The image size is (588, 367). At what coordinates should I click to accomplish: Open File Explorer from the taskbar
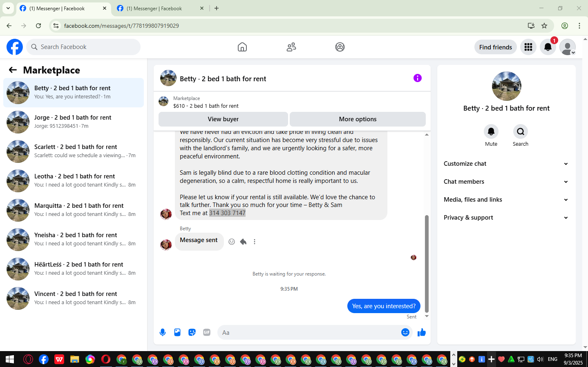[74, 359]
